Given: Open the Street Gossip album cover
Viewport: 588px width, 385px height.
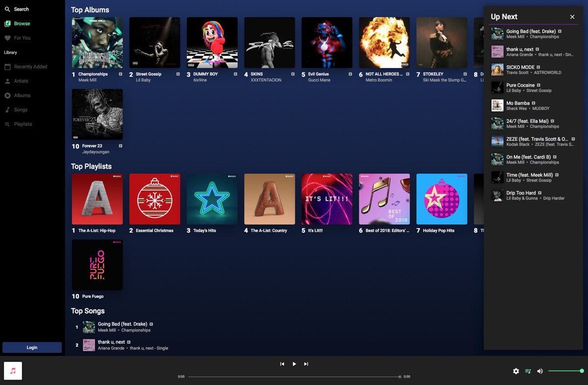Looking at the screenshot, I should click(155, 43).
